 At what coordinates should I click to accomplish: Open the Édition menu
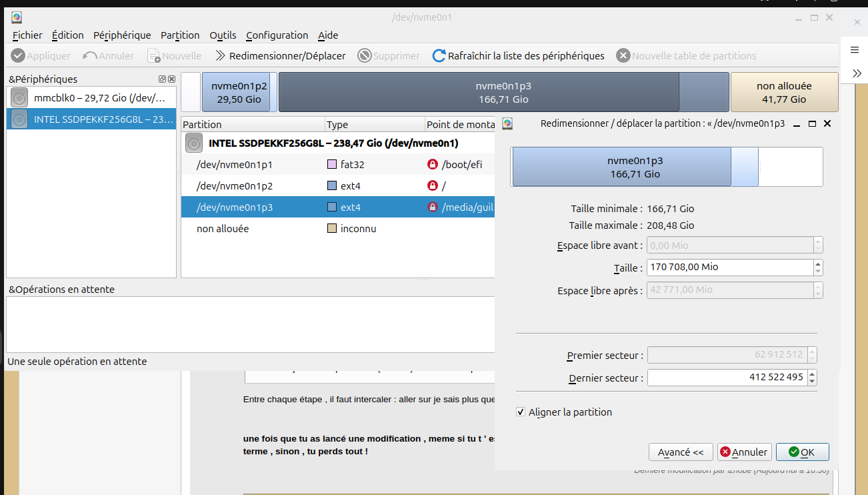68,35
